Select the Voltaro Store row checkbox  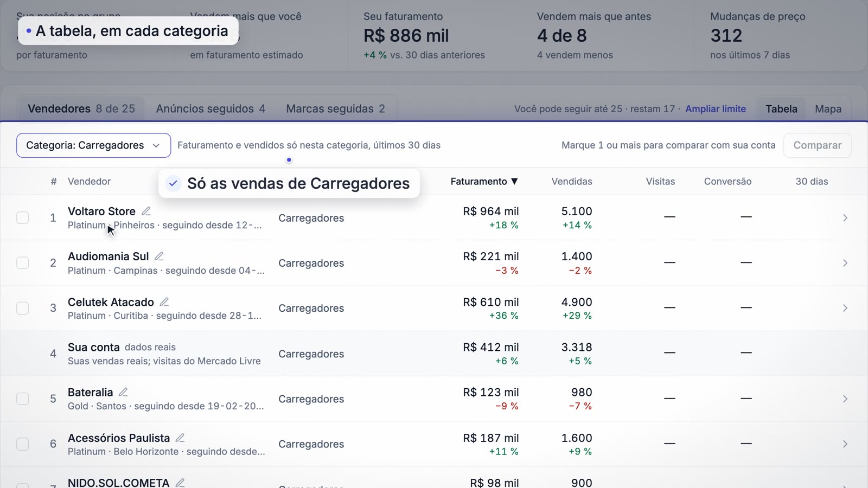tap(23, 218)
